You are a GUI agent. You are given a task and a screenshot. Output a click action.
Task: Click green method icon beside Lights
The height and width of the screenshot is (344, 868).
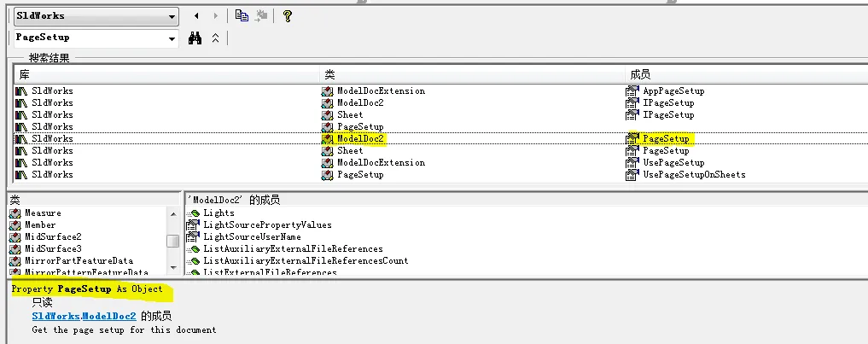[193, 213]
